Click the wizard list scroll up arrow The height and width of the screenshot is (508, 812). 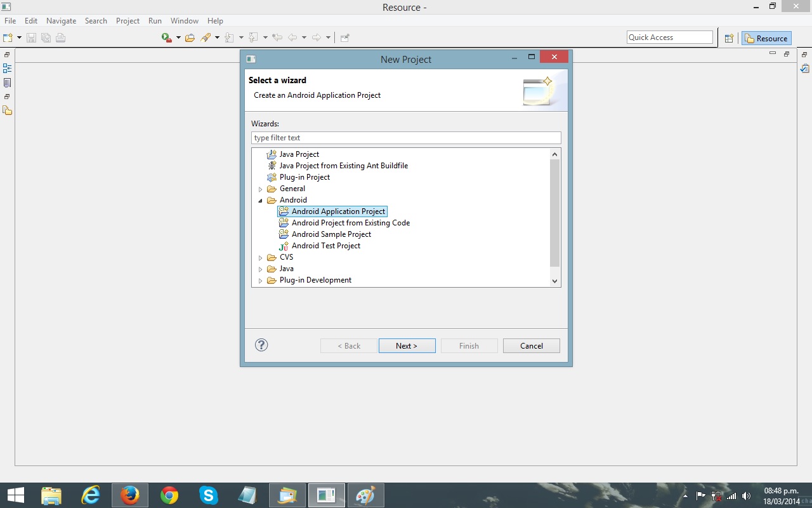tap(555, 154)
